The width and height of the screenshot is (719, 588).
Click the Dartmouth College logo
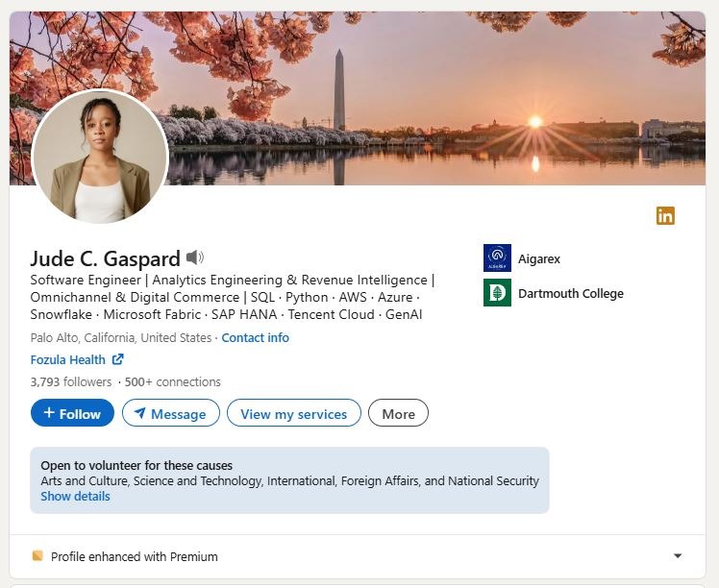(x=497, y=293)
